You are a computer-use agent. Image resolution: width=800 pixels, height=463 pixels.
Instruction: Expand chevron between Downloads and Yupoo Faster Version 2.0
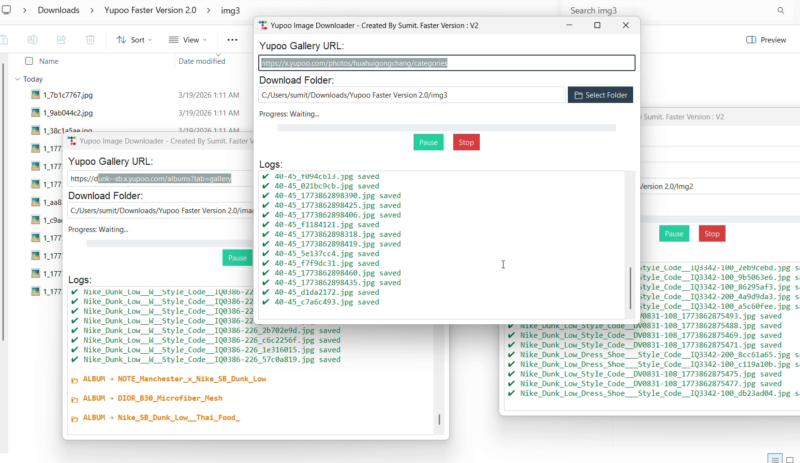[92, 10]
